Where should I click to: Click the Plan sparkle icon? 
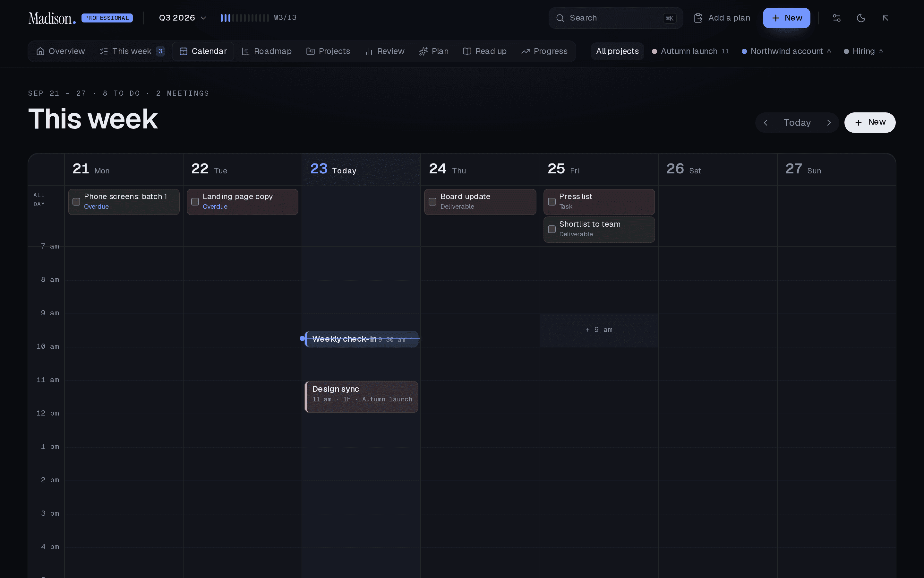(x=423, y=51)
